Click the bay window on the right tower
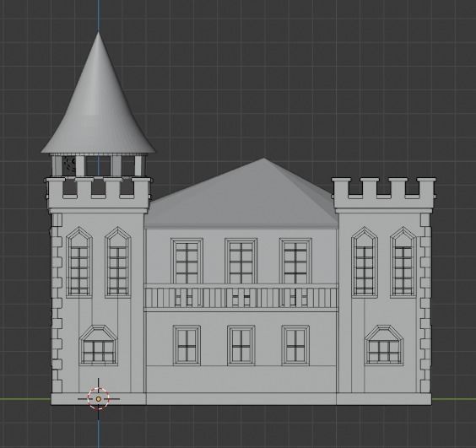This screenshot has width=476, height=448. (384, 345)
